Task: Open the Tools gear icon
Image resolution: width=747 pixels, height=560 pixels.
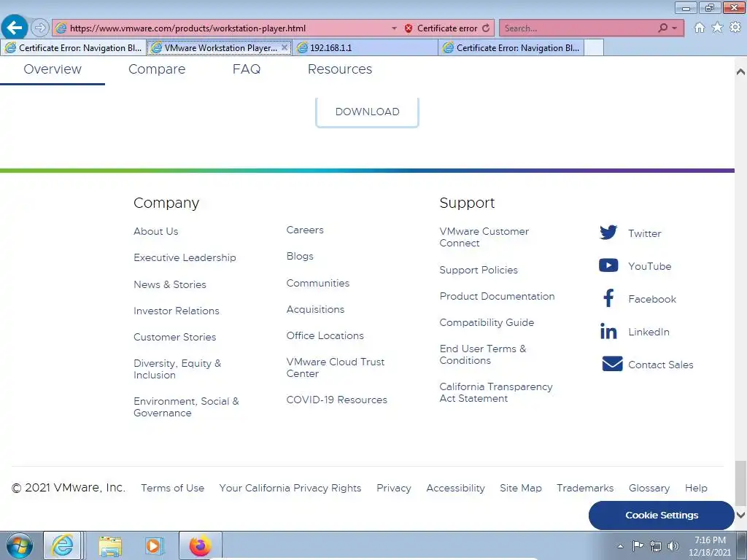Action: [x=735, y=28]
